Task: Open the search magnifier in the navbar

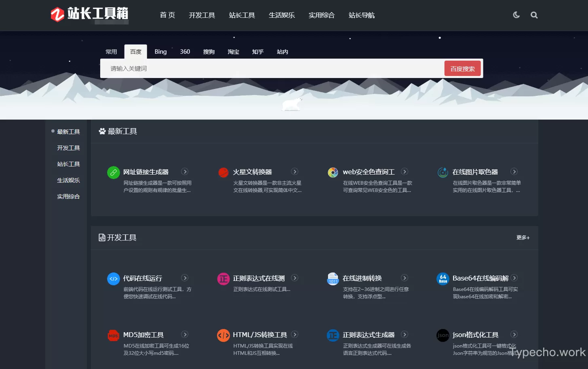Action: click(534, 15)
